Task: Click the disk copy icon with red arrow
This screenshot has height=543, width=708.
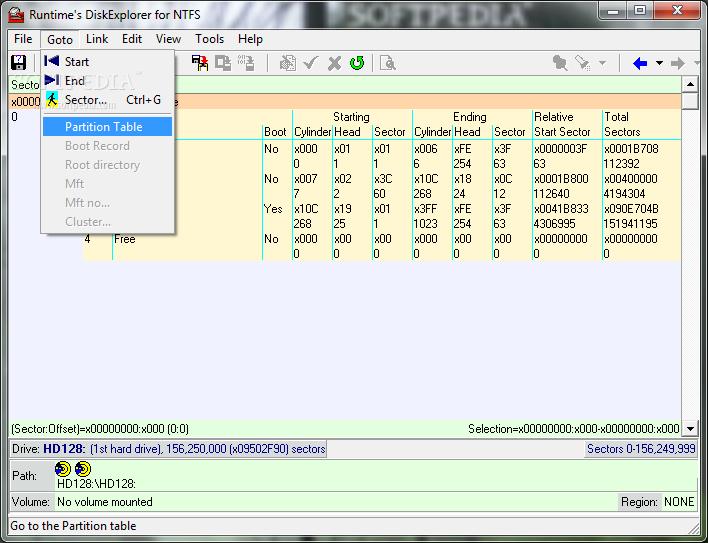Action: pos(200,63)
